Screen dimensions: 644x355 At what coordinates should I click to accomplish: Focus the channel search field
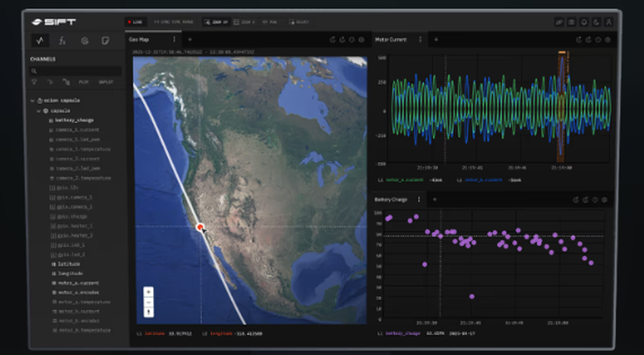76,71
